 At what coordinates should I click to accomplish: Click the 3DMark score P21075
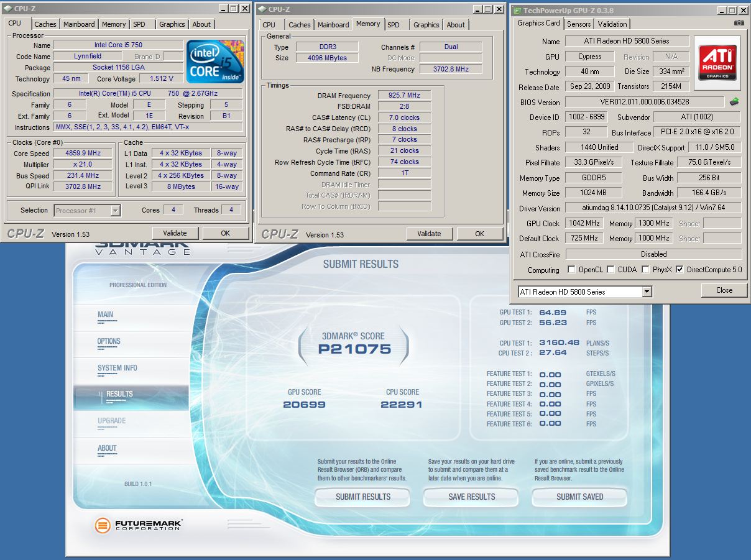[x=354, y=349]
